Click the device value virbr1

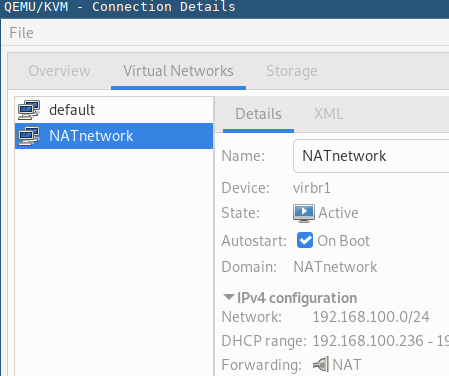tap(312, 188)
